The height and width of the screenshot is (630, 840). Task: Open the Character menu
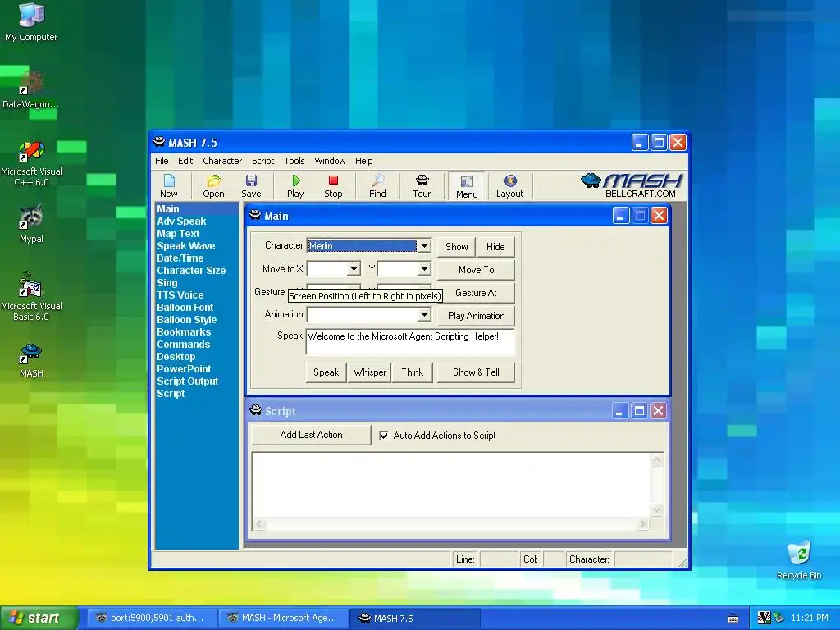[222, 161]
